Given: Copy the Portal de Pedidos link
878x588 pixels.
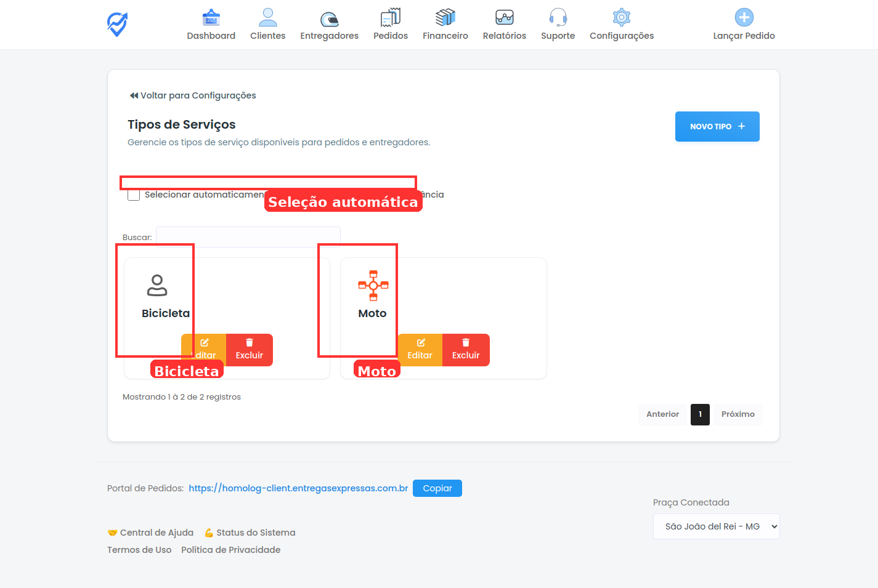Looking at the screenshot, I should 437,488.
